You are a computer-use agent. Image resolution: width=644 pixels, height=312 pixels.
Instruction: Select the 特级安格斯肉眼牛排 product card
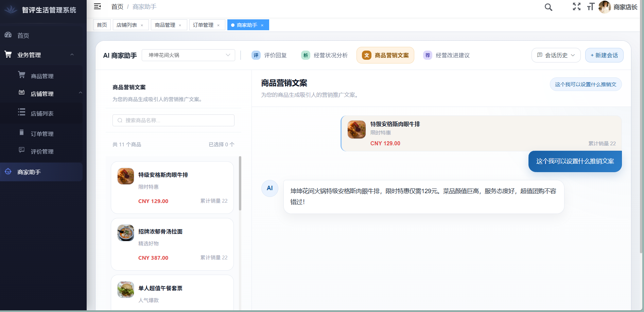coord(172,187)
